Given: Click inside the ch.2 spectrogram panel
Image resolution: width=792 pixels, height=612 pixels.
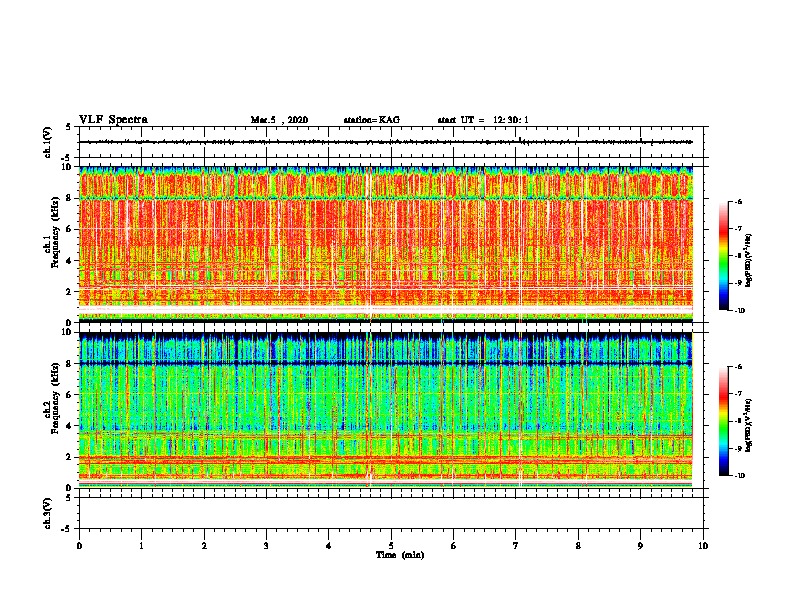Looking at the screenshot, I should tap(386, 410).
